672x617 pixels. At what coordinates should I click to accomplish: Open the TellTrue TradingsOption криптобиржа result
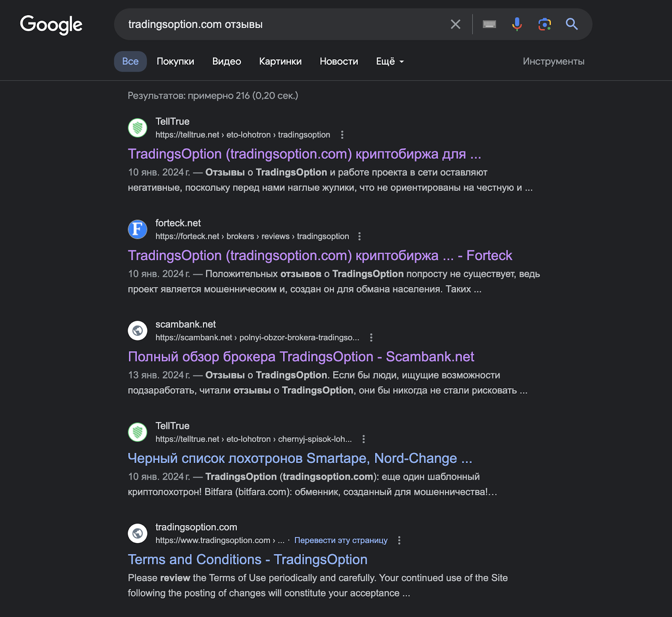(304, 154)
